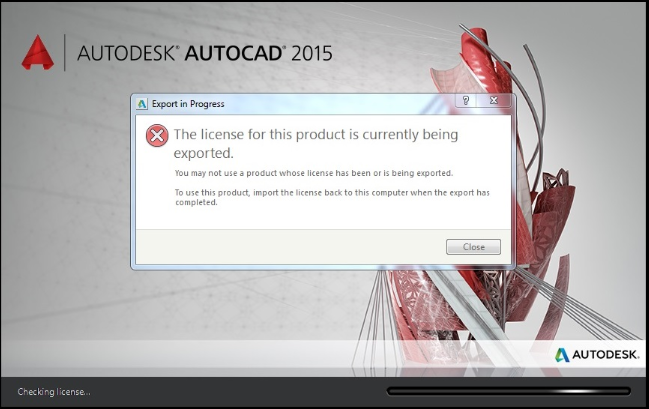The width and height of the screenshot is (649, 409).
Task: Click the Close button in the dialog
Action: click(x=473, y=247)
